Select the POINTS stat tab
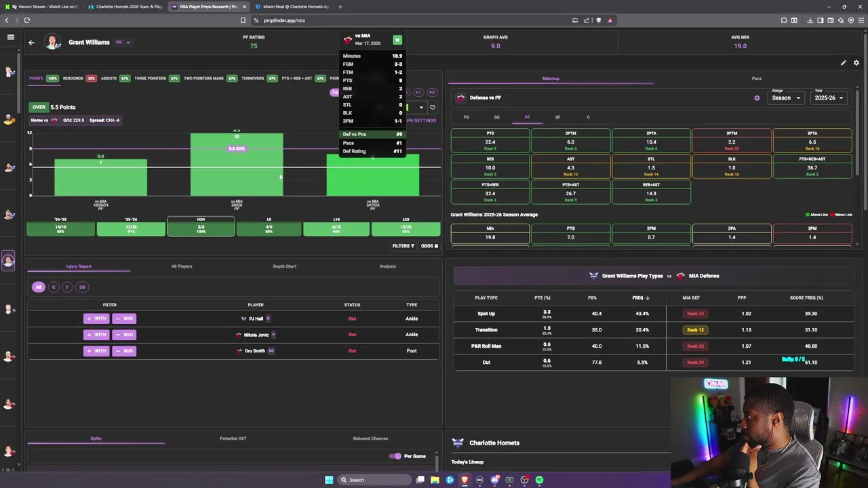Screen dimensions: 868x488 43,79
